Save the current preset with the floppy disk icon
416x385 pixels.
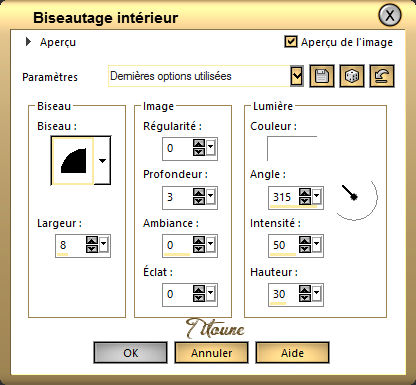click(322, 76)
